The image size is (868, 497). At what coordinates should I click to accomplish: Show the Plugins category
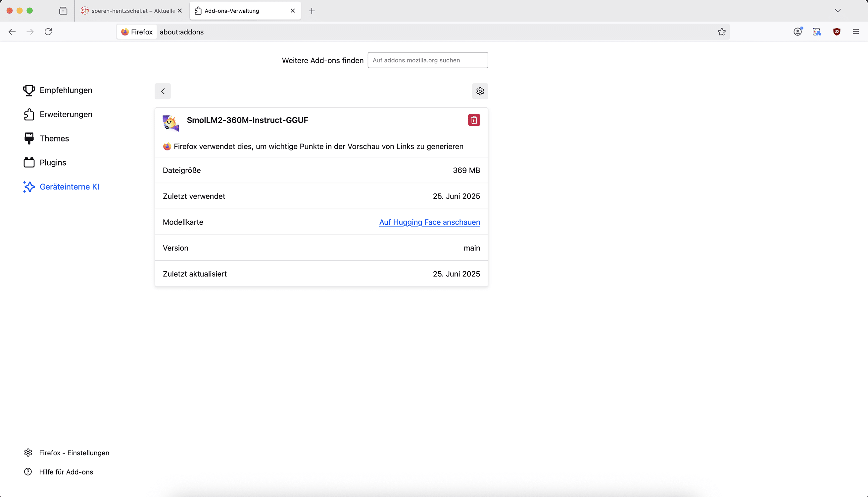(x=45, y=162)
